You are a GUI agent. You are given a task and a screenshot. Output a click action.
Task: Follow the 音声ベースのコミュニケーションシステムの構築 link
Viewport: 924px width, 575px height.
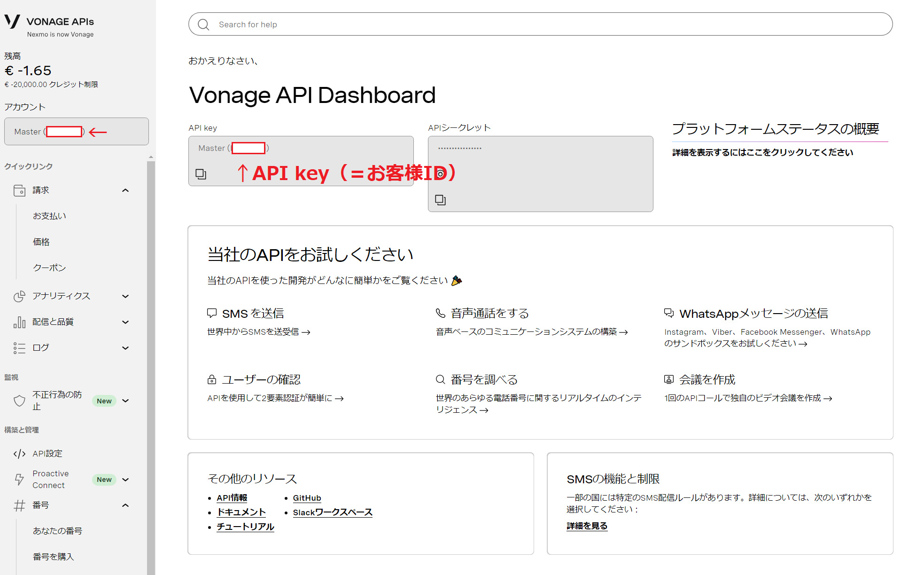click(x=532, y=332)
